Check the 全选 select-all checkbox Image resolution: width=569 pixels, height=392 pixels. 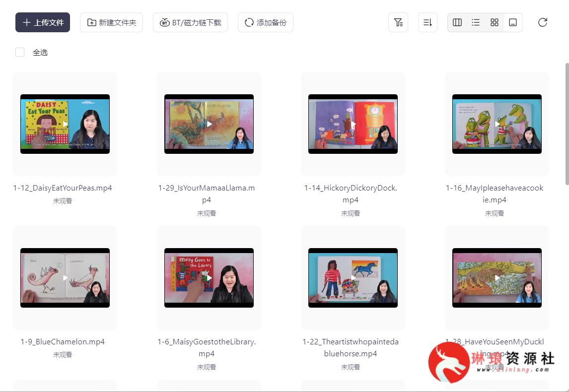[x=20, y=52]
